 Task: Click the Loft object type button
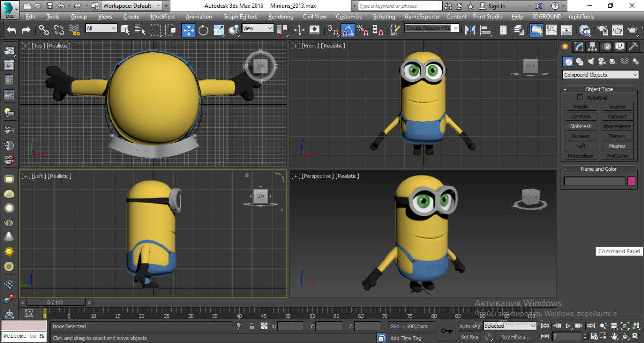pyautogui.click(x=580, y=146)
